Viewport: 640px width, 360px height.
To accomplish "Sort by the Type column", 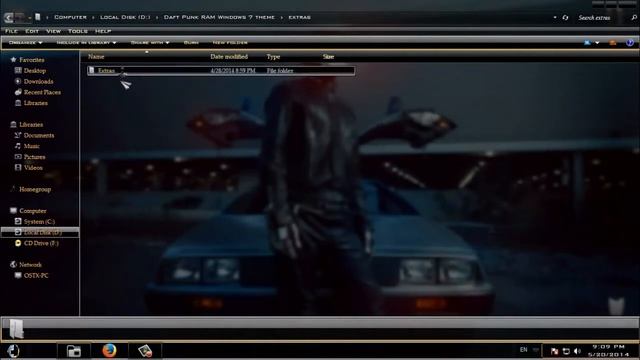I will pos(273,57).
